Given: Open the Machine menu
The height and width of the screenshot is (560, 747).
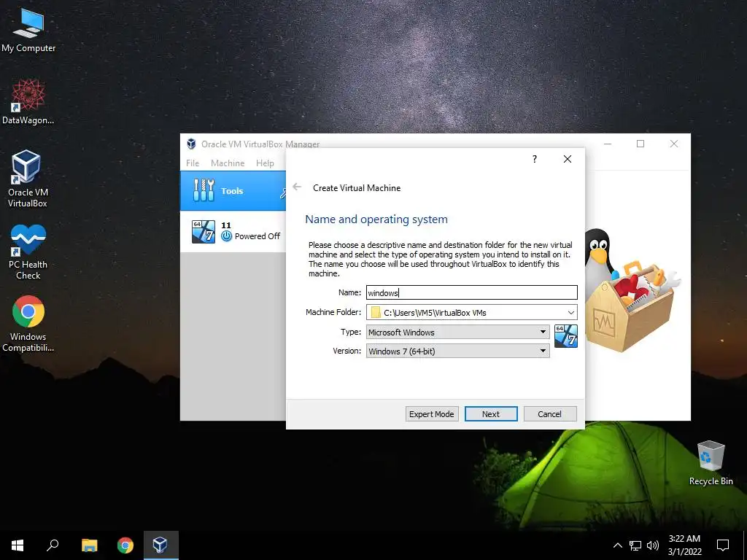Looking at the screenshot, I should (228, 163).
